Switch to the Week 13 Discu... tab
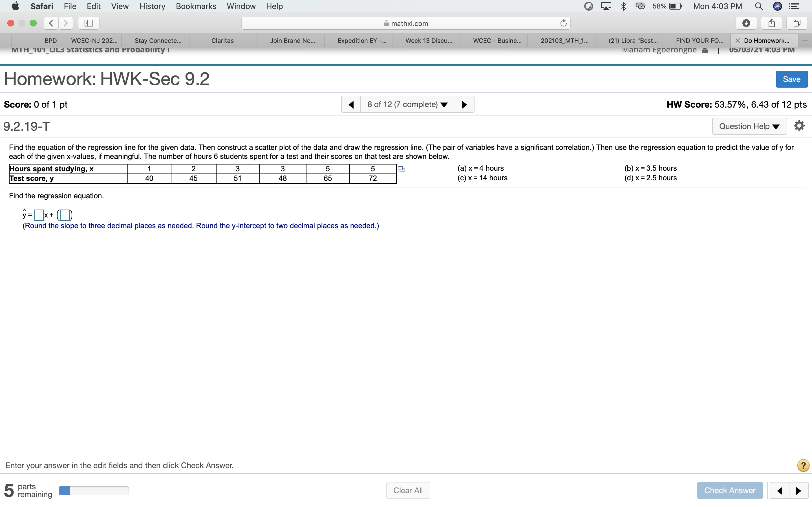This screenshot has width=812, height=507. point(429,41)
